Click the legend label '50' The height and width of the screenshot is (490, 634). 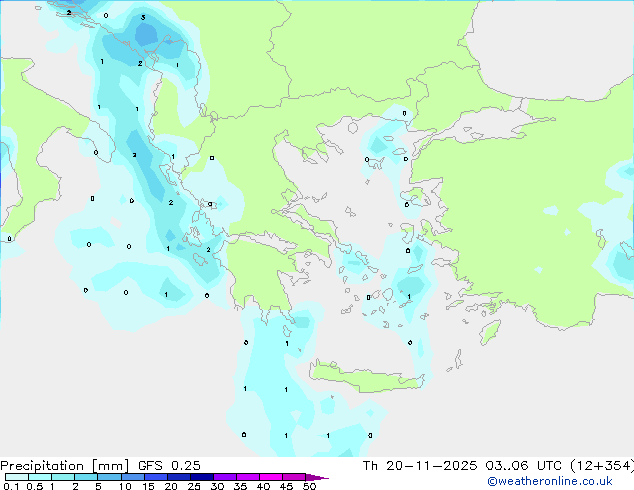tap(310, 486)
